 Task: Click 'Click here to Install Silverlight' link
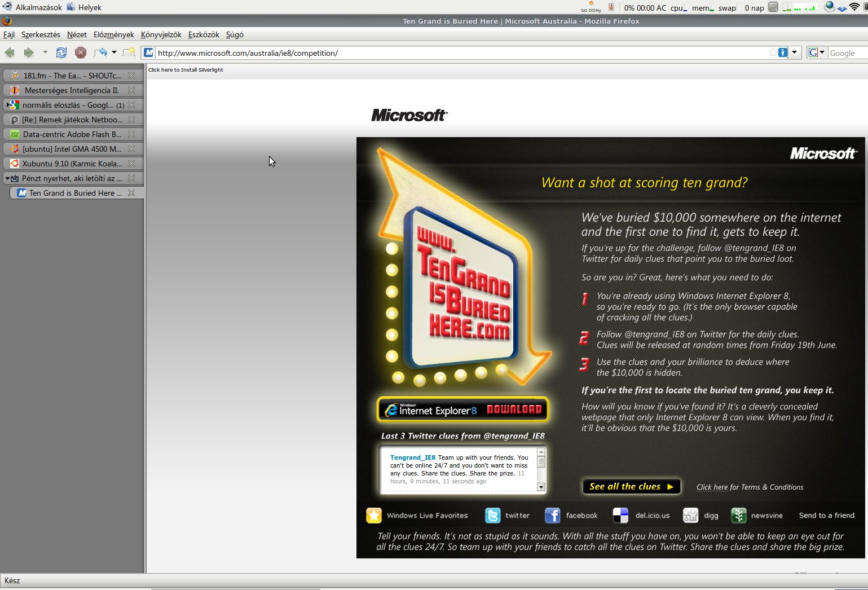pos(186,70)
